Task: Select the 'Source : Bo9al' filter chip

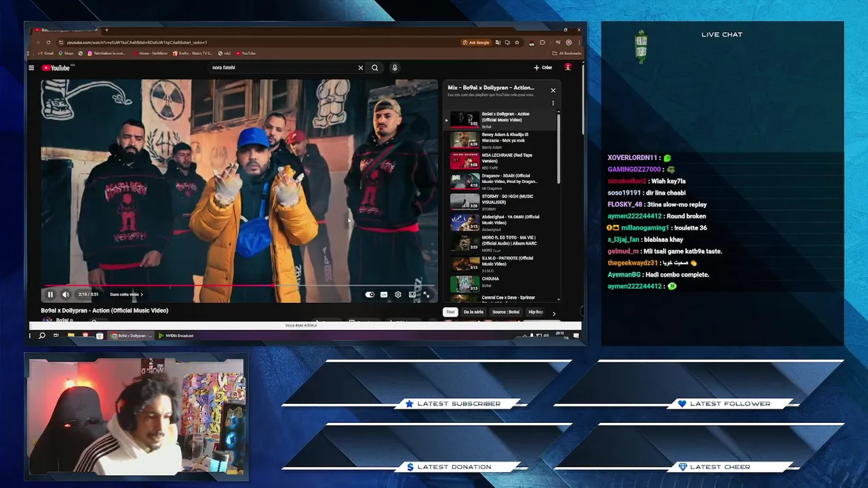Action: pyautogui.click(x=506, y=312)
